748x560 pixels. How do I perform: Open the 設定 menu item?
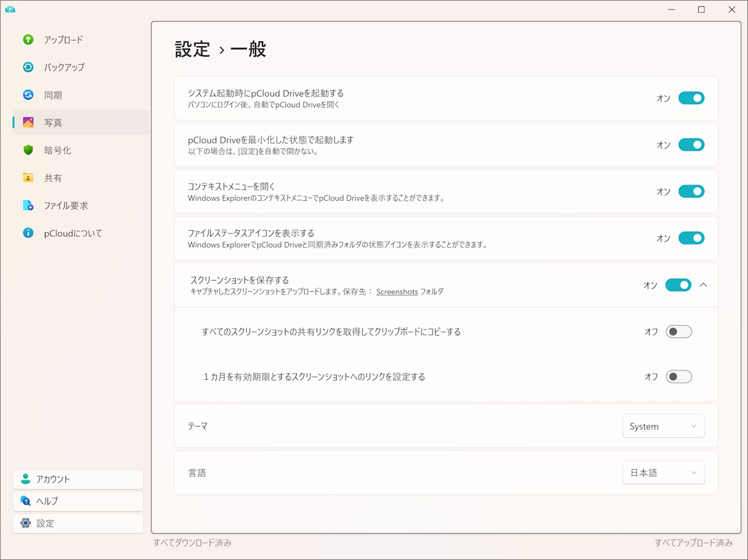[x=77, y=523]
